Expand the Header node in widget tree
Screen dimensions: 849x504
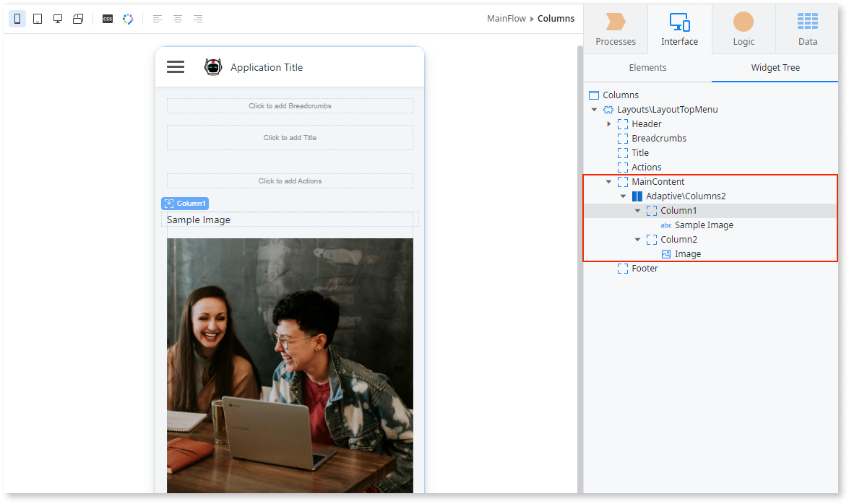coord(608,124)
